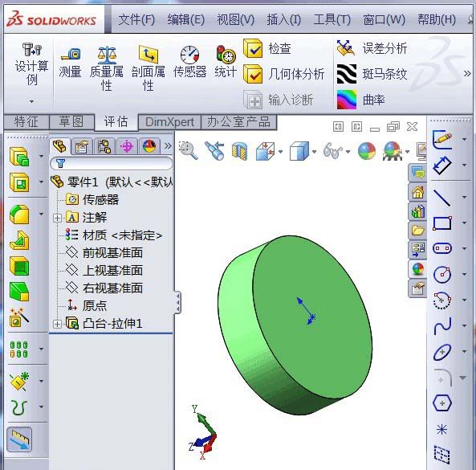Click Zoom to Area magnifier icon
Image resolution: width=476 pixels, height=470 pixels.
click(188, 150)
